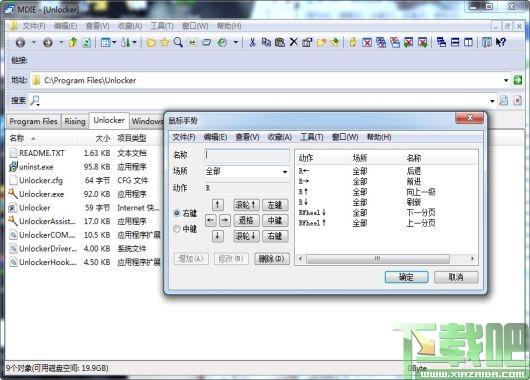
Task: Click the 名称 text input field
Action: point(247,155)
